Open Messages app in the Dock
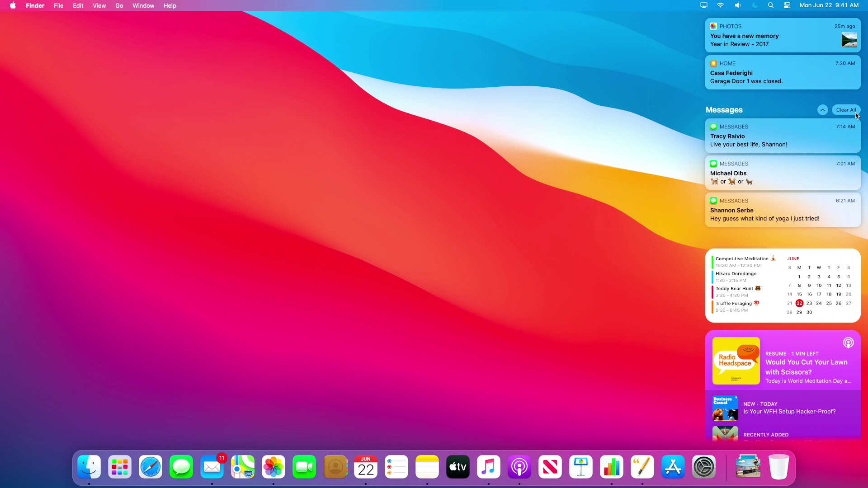Screen dimensions: 868x488 click(x=181, y=467)
